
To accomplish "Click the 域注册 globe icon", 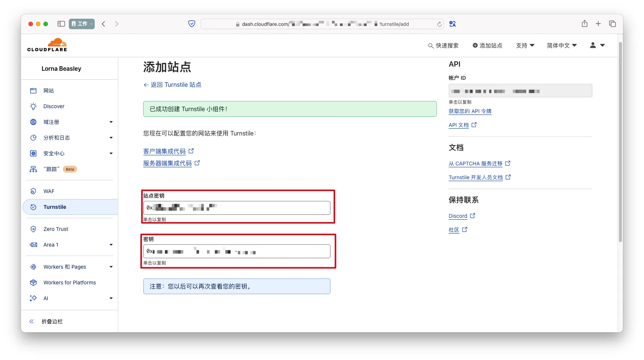I will pos(33,122).
